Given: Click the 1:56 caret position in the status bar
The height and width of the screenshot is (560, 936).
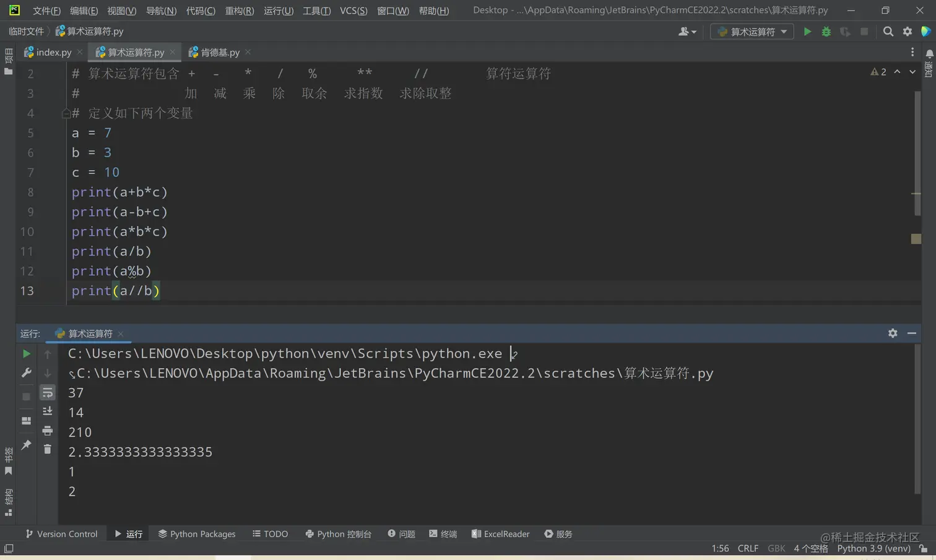Looking at the screenshot, I should (720, 549).
